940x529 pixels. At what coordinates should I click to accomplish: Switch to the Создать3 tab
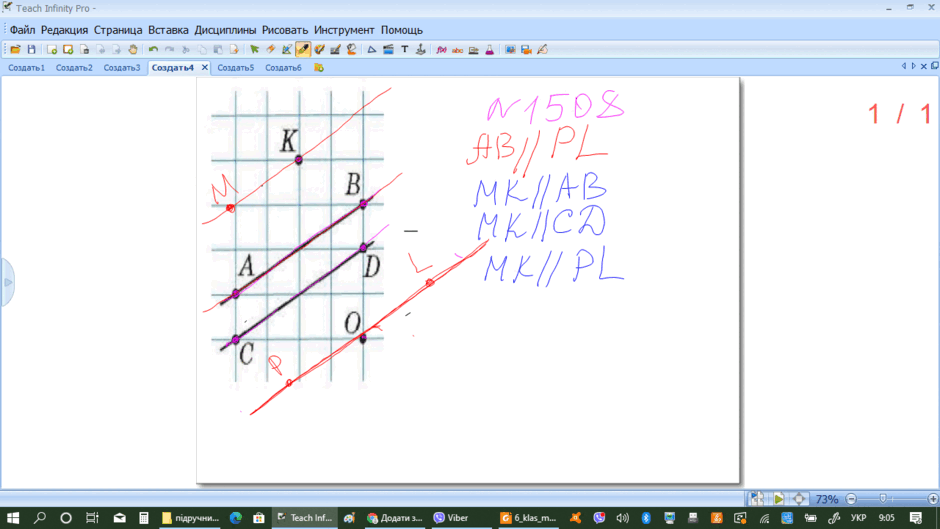click(x=122, y=68)
